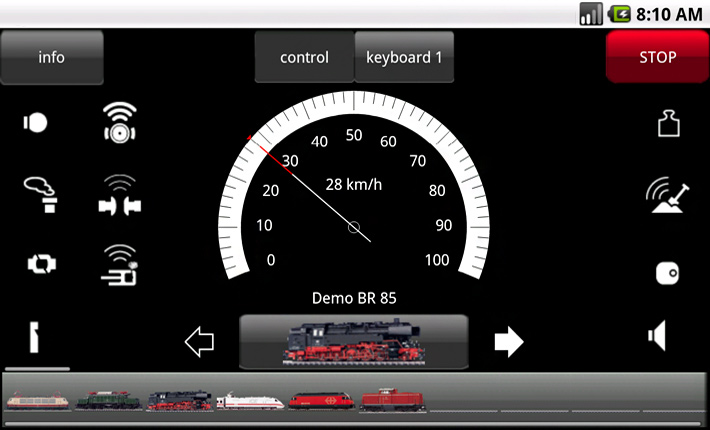This screenshot has width=710, height=430.
Task: Set speed to 50 on speedometer dial
Action: coord(354,135)
